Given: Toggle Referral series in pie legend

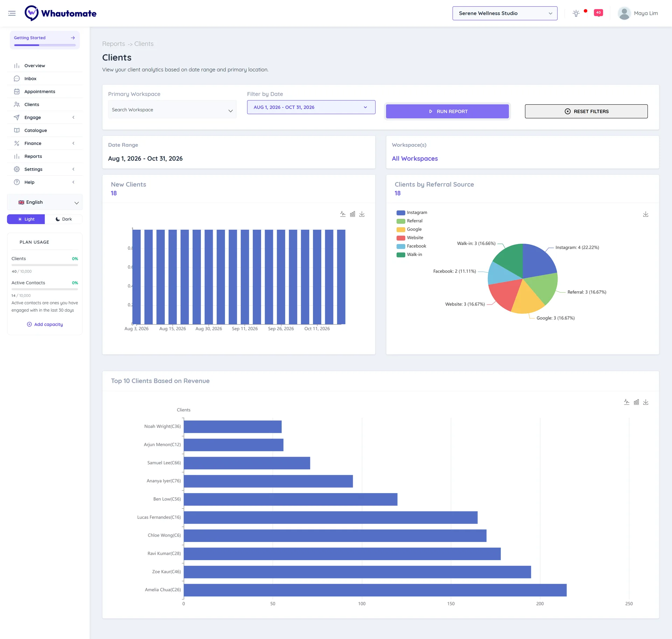Looking at the screenshot, I should (x=409, y=221).
